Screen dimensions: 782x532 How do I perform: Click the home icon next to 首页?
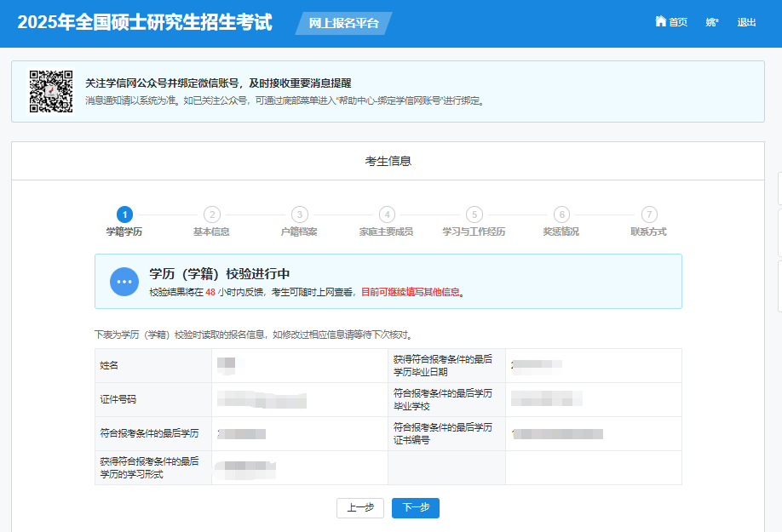pos(660,22)
